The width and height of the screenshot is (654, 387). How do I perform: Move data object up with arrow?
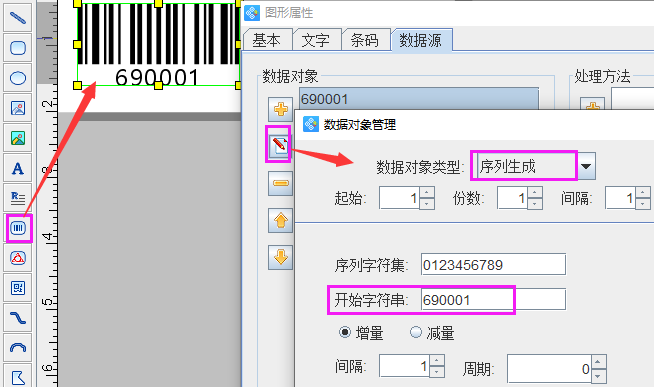click(280, 220)
